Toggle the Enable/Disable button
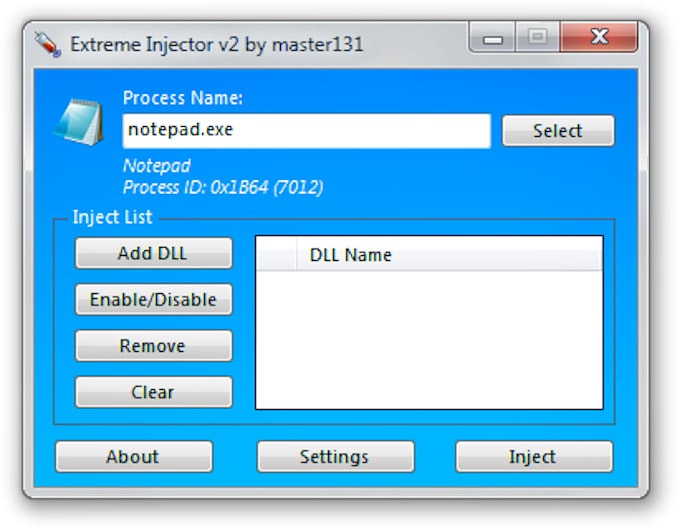Viewport: 680px width, 531px height. (x=153, y=299)
